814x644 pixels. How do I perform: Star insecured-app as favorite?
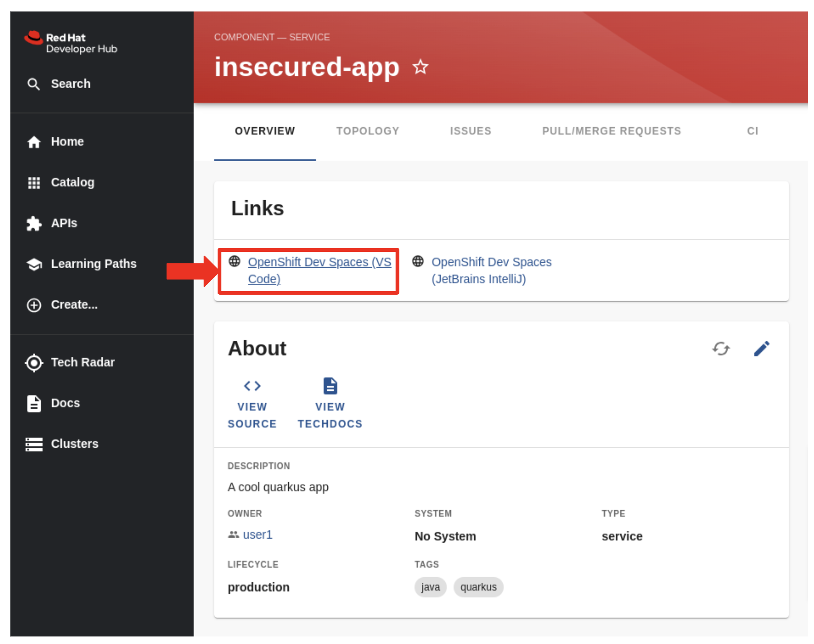(420, 67)
